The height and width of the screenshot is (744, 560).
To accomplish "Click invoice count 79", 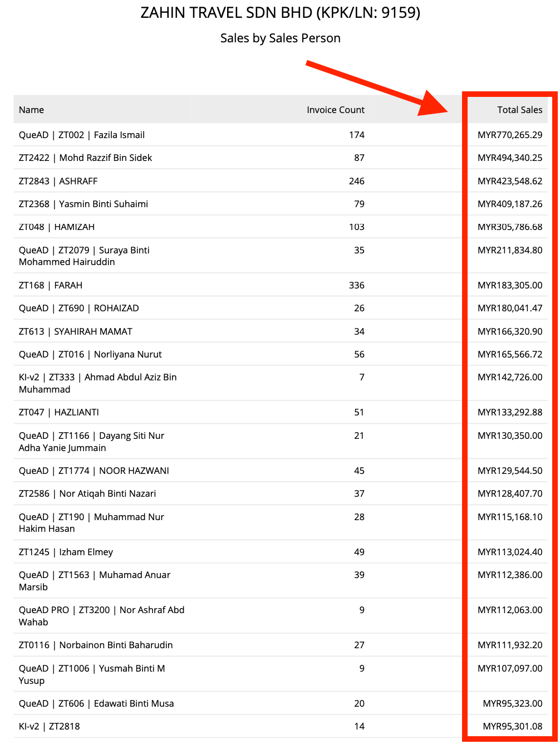I will click(x=360, y=204).
